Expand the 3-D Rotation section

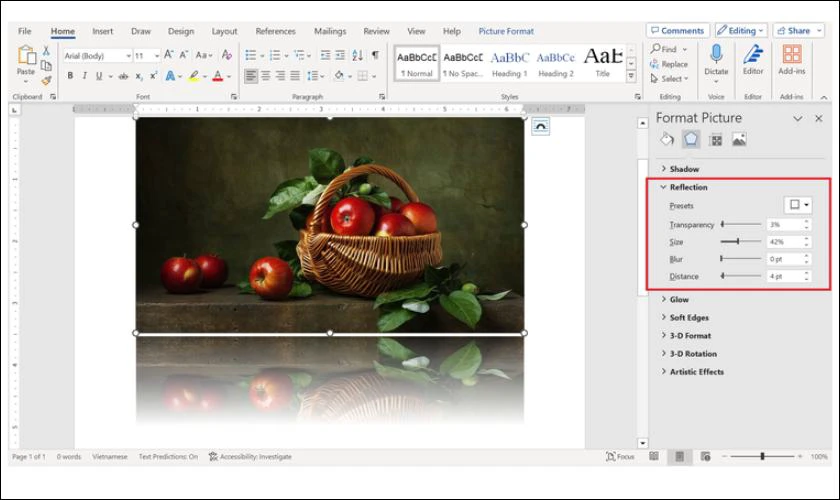click(x=689, y=354)
